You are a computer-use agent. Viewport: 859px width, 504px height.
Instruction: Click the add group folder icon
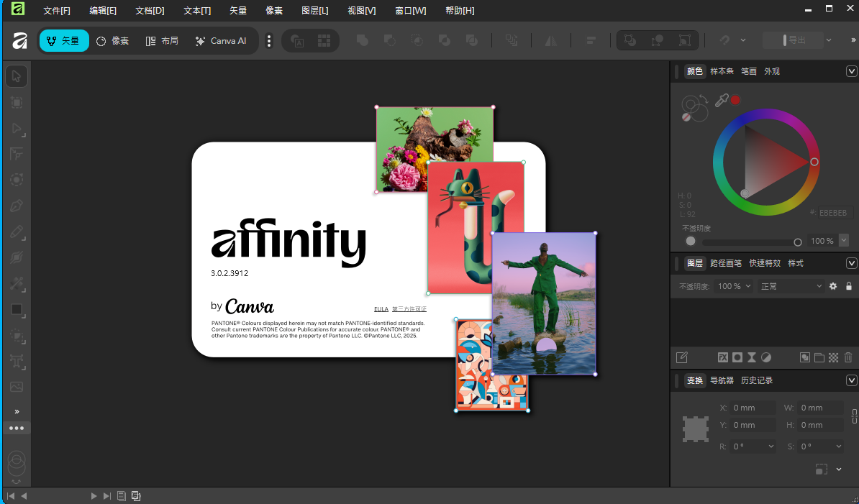[x=819, y=357]
